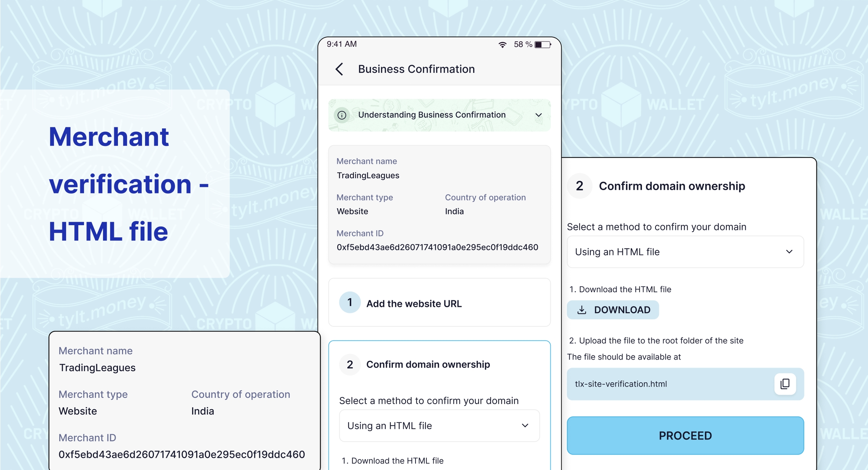
Task: Expand the Understanding Business Confirmation chevron
Action: pyautogui.click(x=539, y=115)
